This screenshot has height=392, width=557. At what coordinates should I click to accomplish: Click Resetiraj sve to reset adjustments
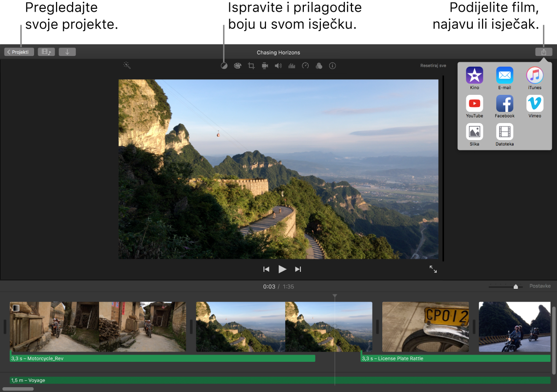click(x=432, y=65)
